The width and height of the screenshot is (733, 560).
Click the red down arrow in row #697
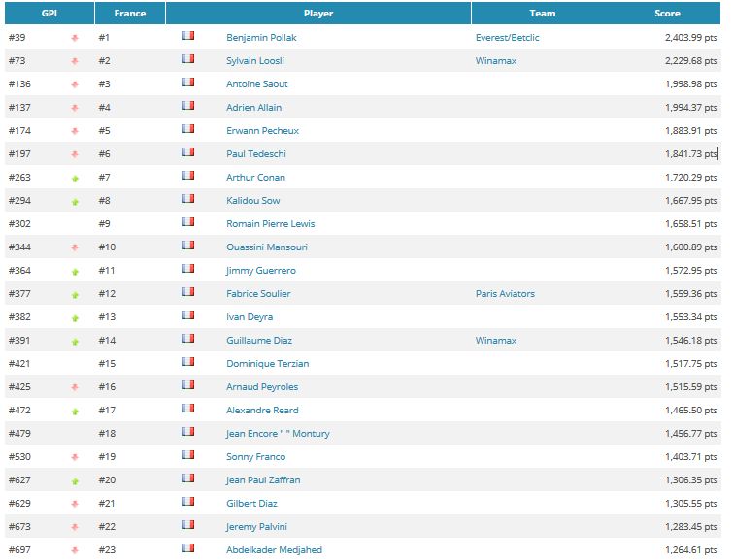(x=75, y=550)
